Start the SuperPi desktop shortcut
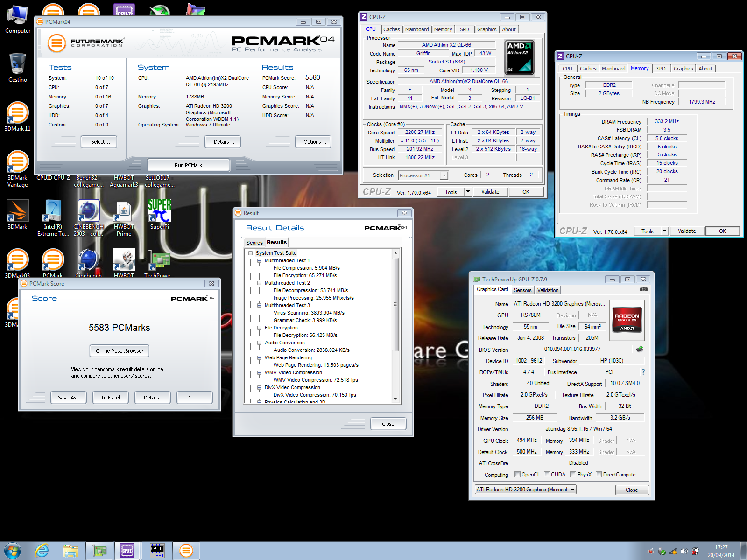Viewport: 747px width, 560px height. (160, 215)
